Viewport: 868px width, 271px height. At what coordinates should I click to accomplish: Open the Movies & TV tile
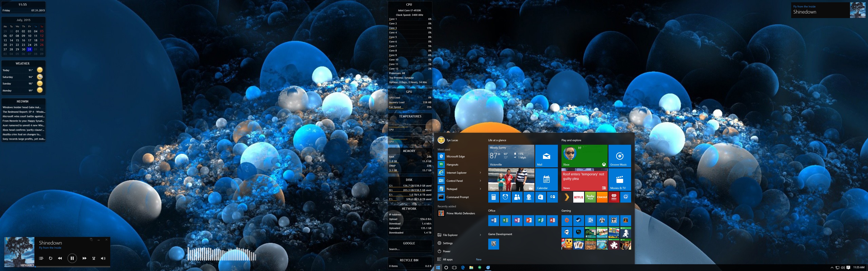620,180
